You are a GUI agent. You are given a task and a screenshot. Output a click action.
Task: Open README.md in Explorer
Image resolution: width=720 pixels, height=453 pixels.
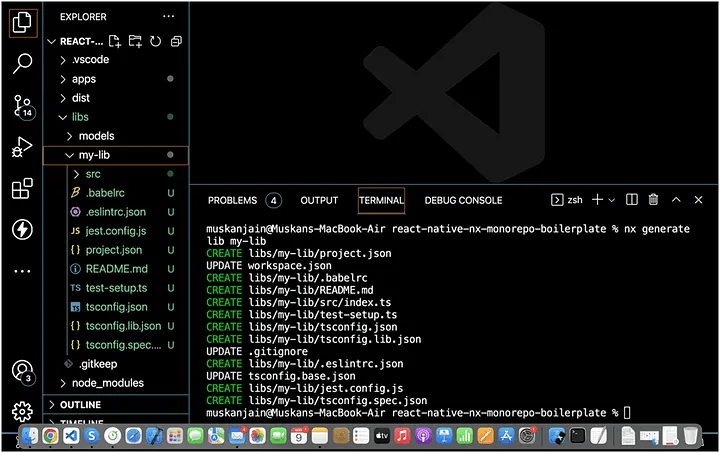116,269
